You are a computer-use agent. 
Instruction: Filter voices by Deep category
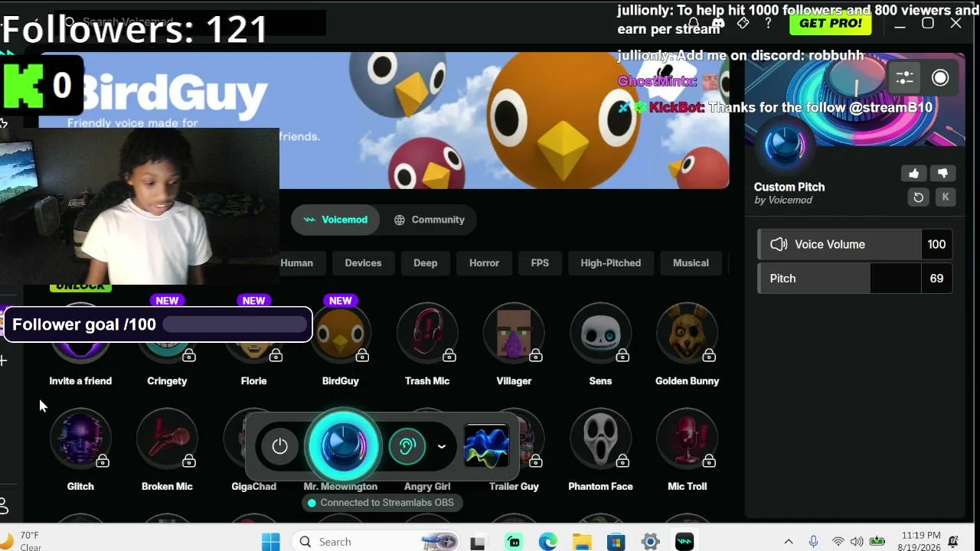[x=426, y=262]
